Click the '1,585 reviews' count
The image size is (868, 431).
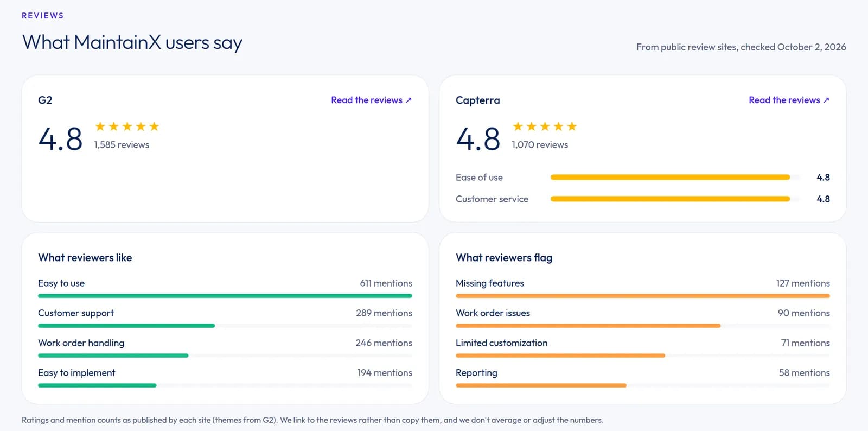click(122, 145)
